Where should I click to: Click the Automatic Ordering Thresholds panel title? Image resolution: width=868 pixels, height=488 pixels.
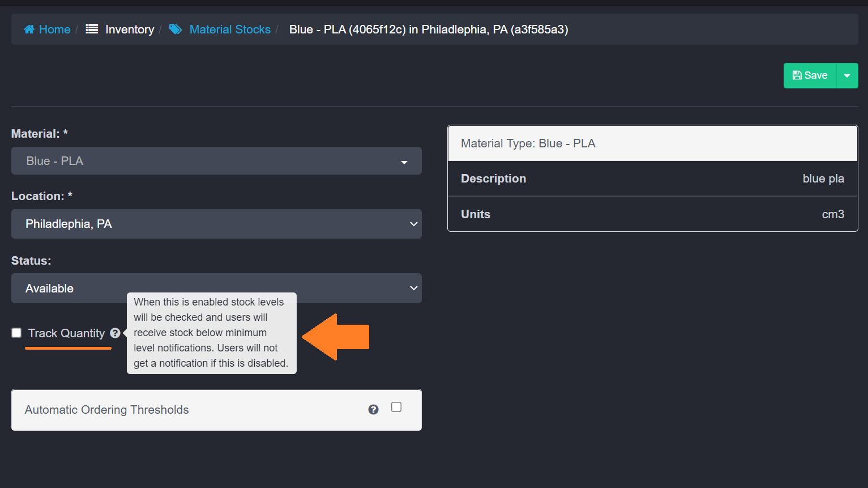point(107,410)
